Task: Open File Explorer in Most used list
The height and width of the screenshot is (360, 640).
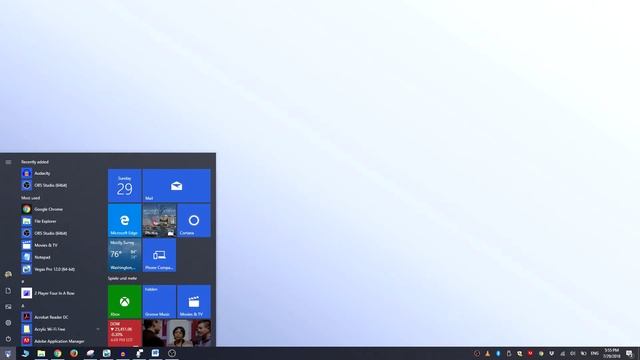Action: [61, 221]
